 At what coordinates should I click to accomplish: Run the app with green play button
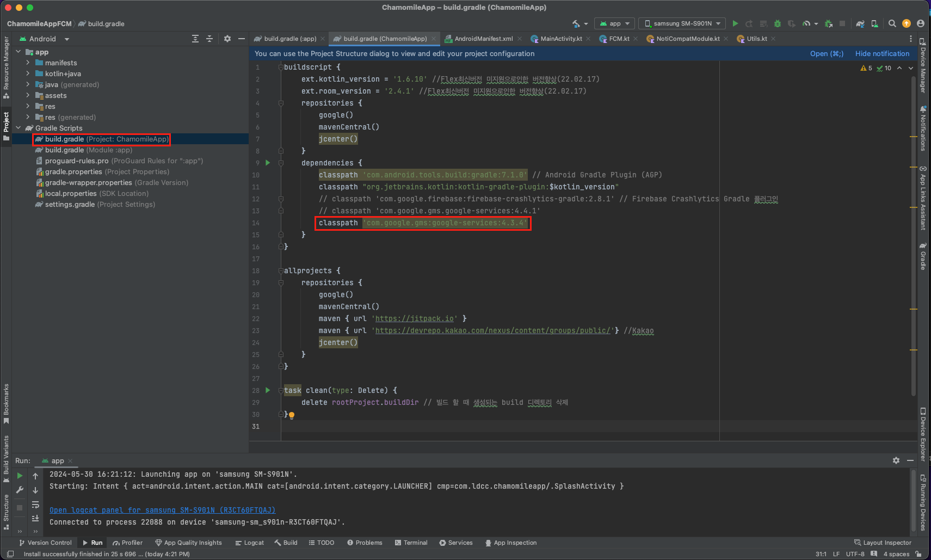point(735,23)
